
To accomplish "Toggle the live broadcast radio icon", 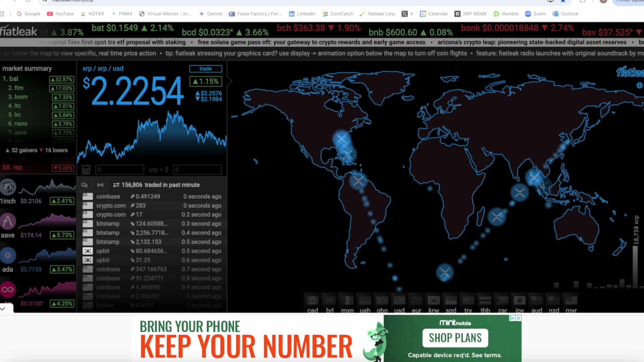I will click(100, 185).
